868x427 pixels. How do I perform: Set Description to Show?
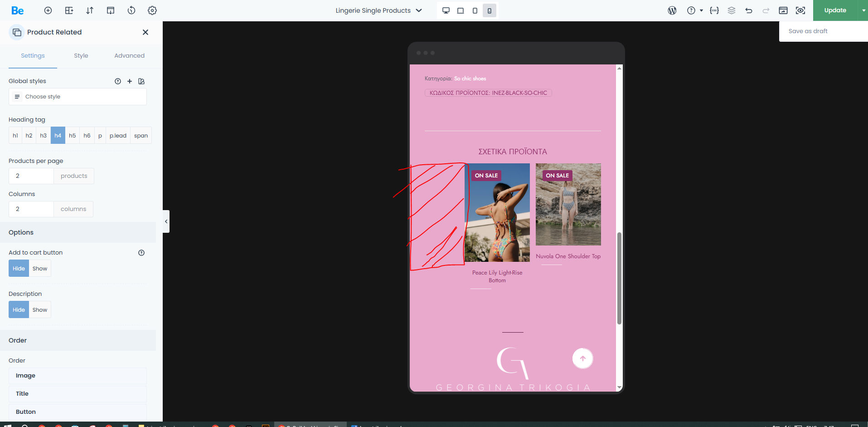[40, 310]
